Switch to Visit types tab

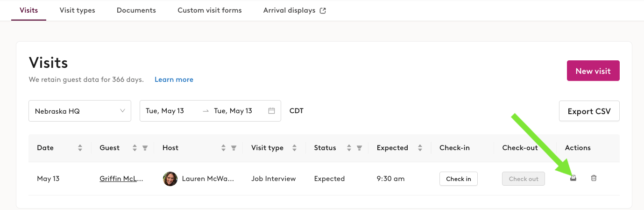[77, 10]
